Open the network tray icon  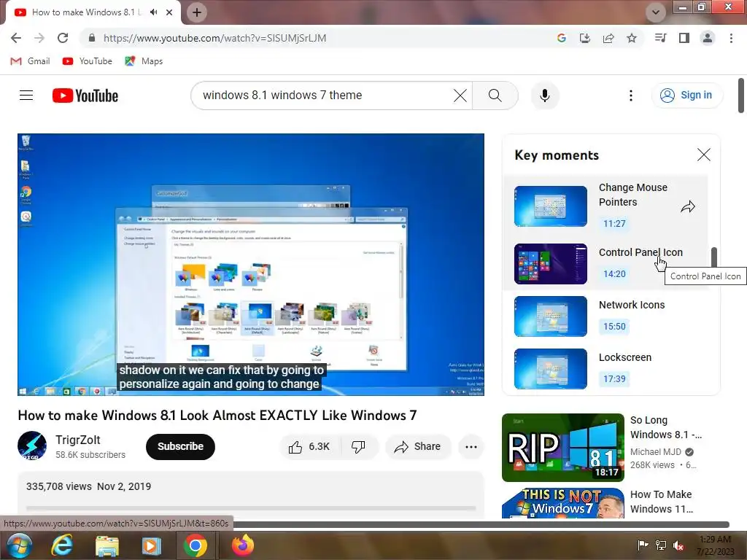click(x=661, y=545)
